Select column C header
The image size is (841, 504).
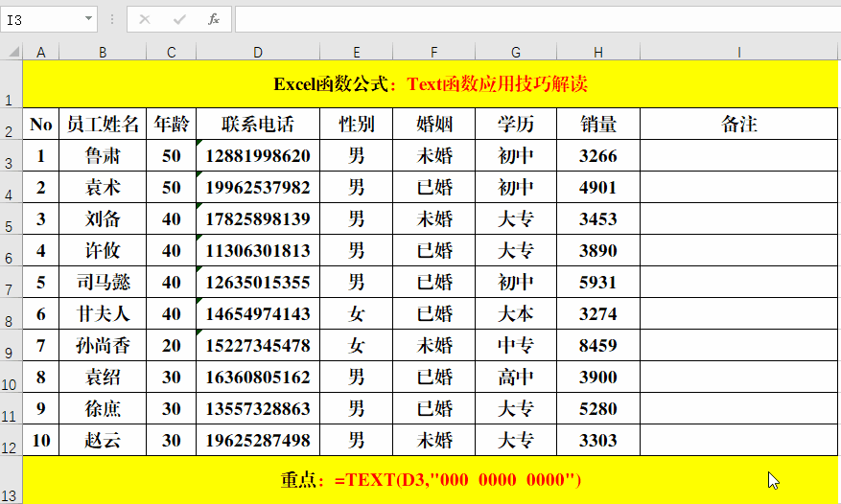[171, 52]
